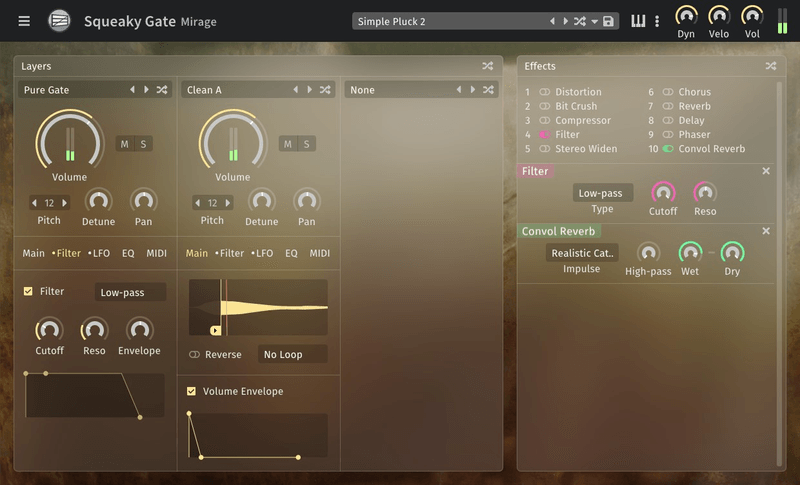Disable the Volume Envelope checkbox
800x485 pixels.
(x=191, y=391)
